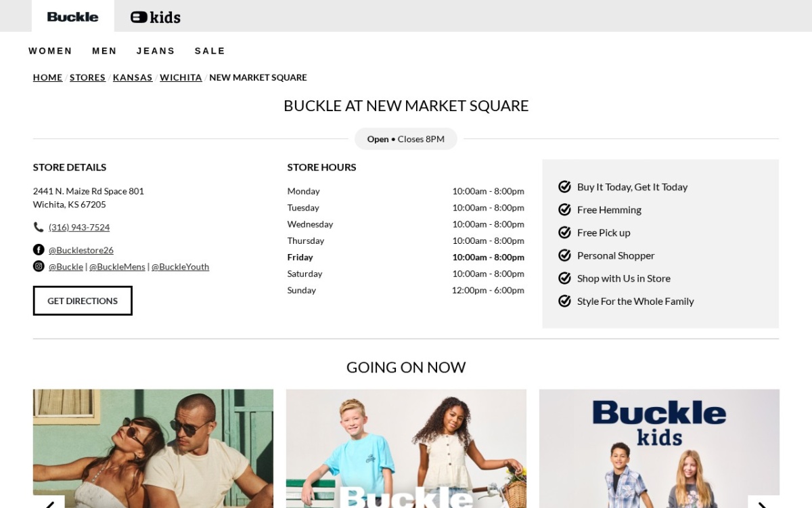Open the SALE menu

click(x=210, y=51)
